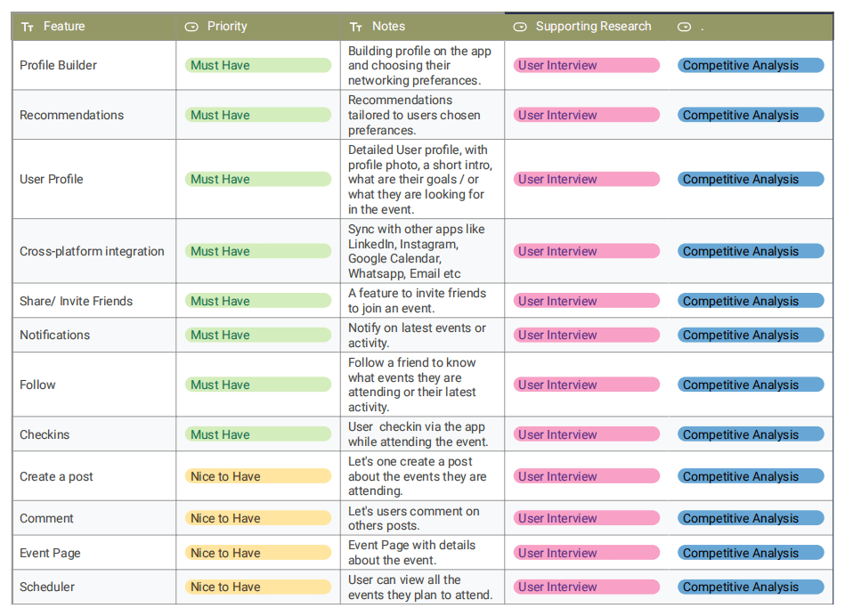The image size is (845, 616).
Task: Click the Nice to Have tag for Comment
Action: [257, 518]
